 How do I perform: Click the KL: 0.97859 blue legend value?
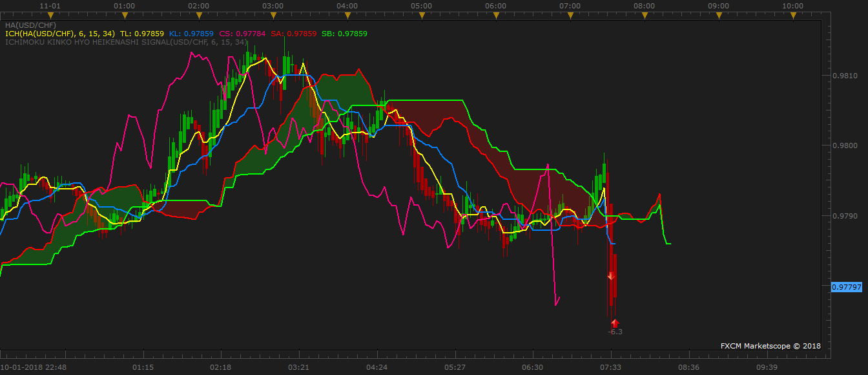click(191, 34)
